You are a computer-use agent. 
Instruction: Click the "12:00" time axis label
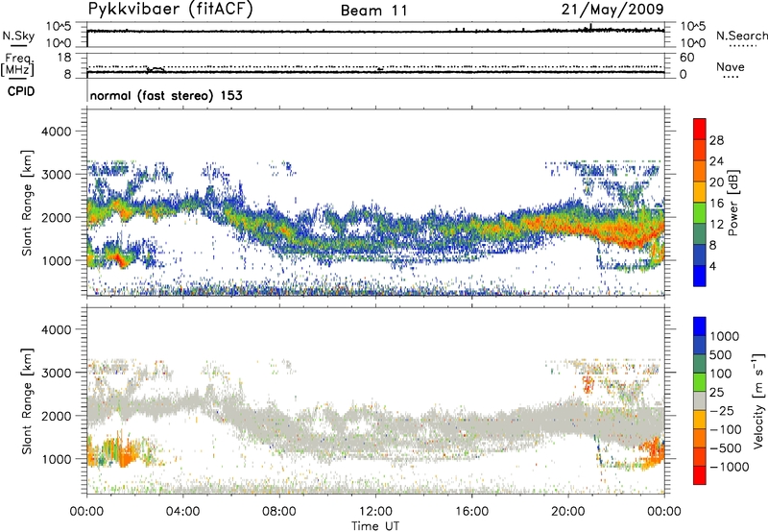[375, 512]
